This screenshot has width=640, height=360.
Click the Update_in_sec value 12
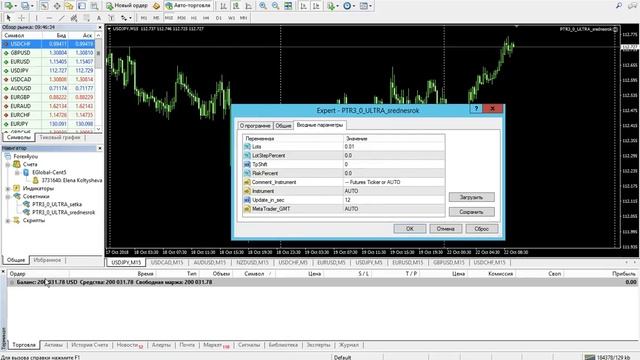point(394,200)
